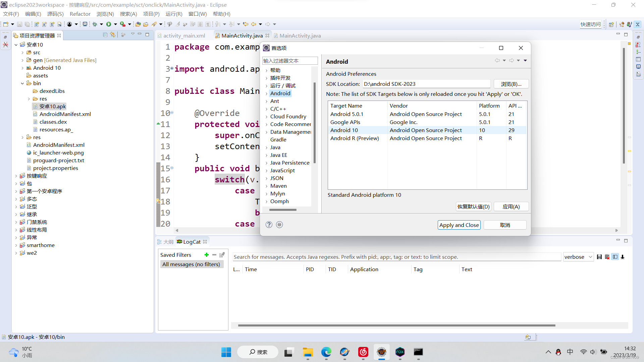The height and width of the screenshot is (362, 644).
Task: Click the Edit Filter pencil icon
Action: [222, 255]
